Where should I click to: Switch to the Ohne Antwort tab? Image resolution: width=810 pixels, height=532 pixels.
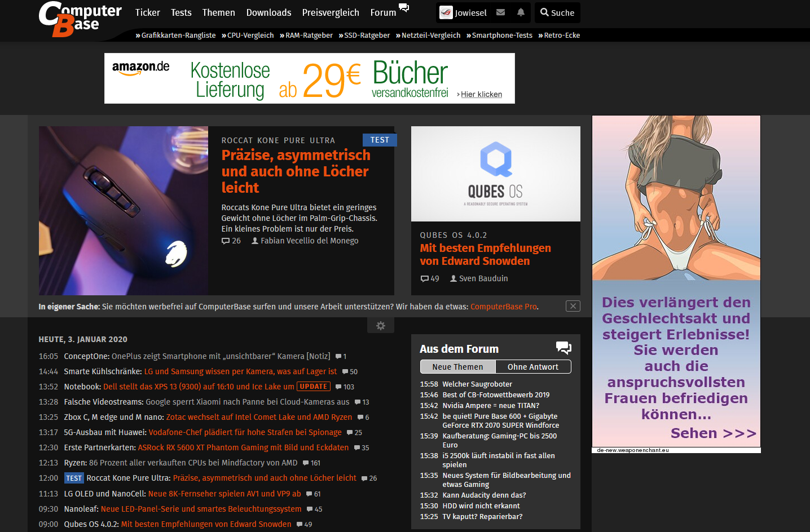[533, 367]
